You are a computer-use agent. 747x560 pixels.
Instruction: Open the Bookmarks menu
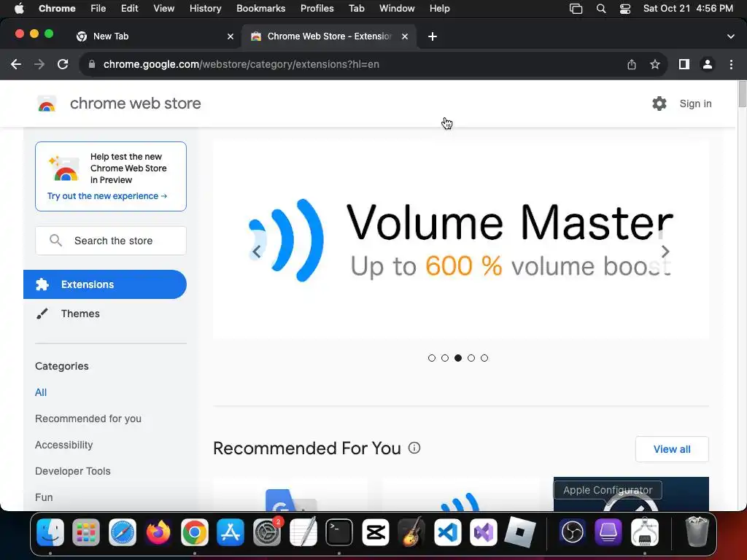pos(261,9)
